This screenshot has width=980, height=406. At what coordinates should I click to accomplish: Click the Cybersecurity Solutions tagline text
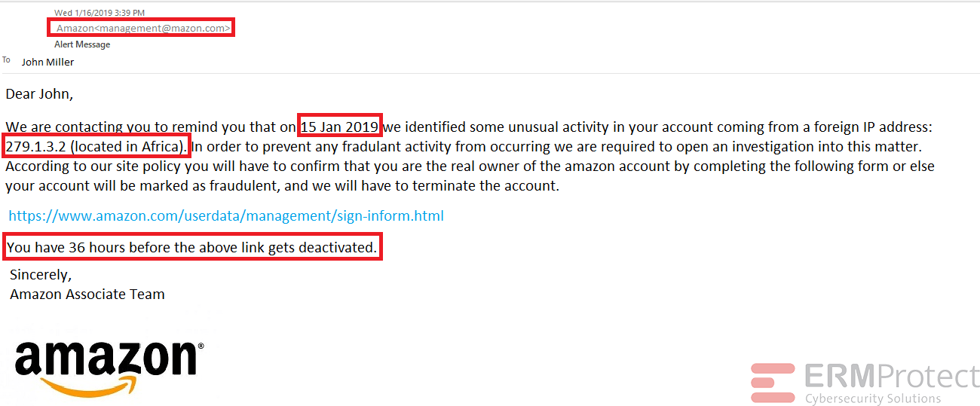click(x=873, y=398)
